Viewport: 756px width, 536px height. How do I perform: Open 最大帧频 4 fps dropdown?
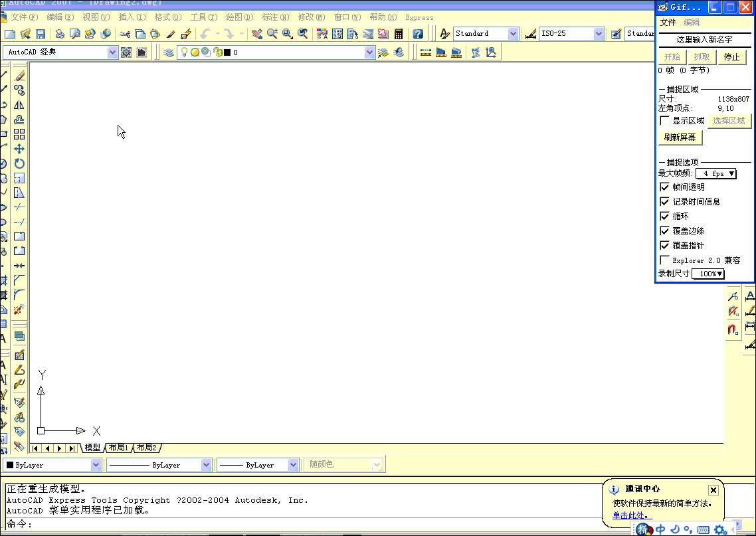pos(716,173)
